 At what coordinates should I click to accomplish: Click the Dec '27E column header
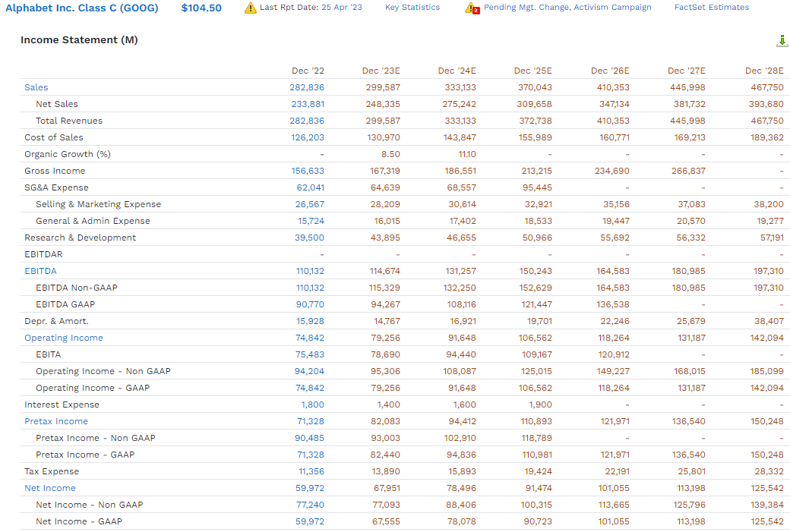pyautogui.click(x=686, y=71)
